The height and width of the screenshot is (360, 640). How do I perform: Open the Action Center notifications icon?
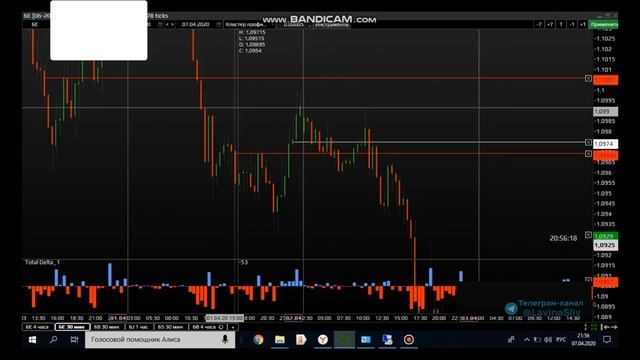[x=607, y=340]
